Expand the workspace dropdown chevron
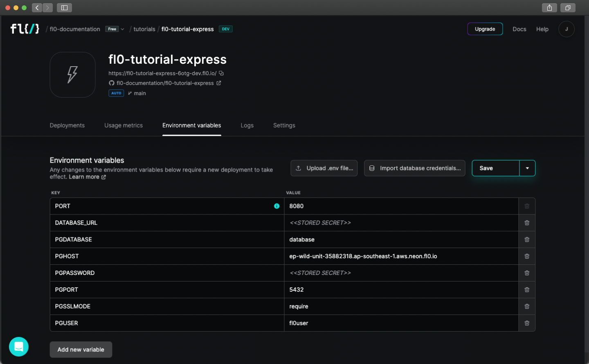The image size is (589, 364). (122, 29)
